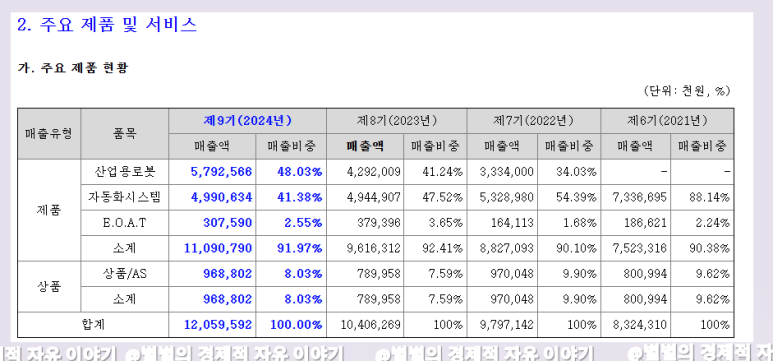
Task: Click the '합계' total row label
Action: click(93, 325)
